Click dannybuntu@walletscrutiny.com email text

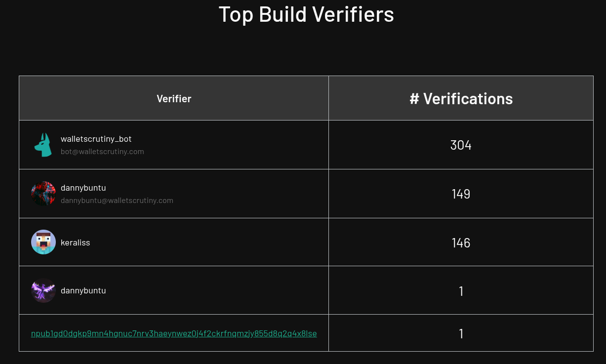tap(117, 201)
